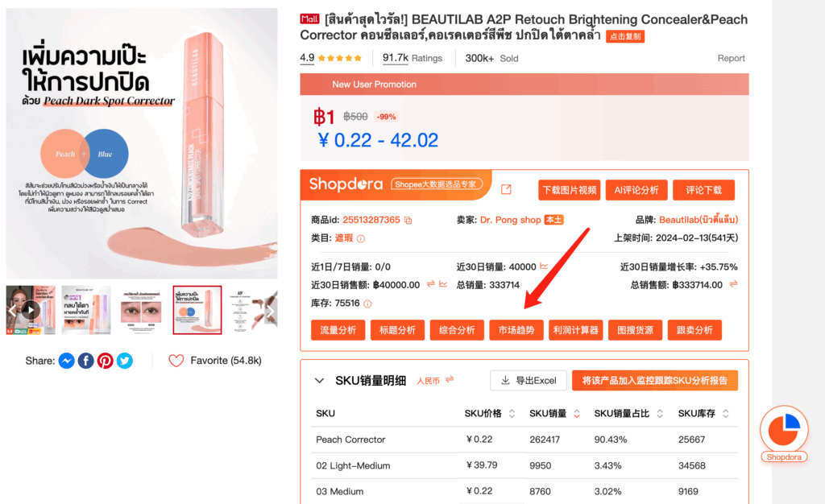The image size is (825, 504).
Task: Play the product video thumbnail
Action: pyautogui.click(x=31, y=310)
